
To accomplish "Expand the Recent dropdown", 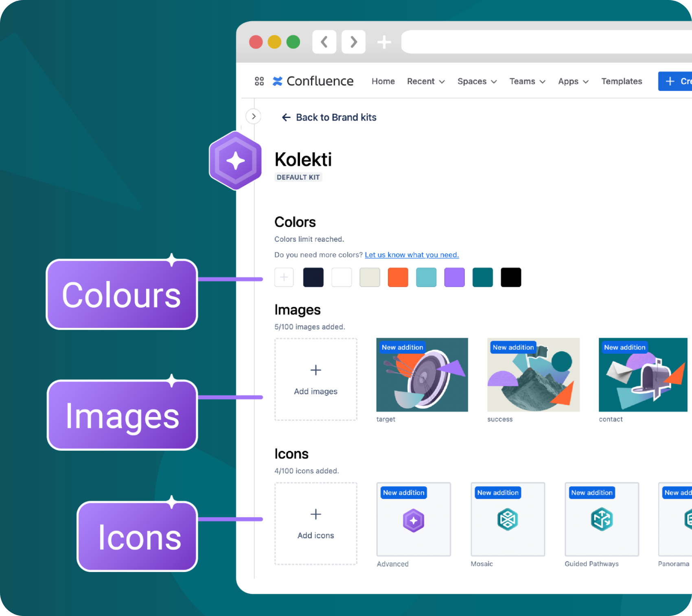I will (x=426, y=81).
